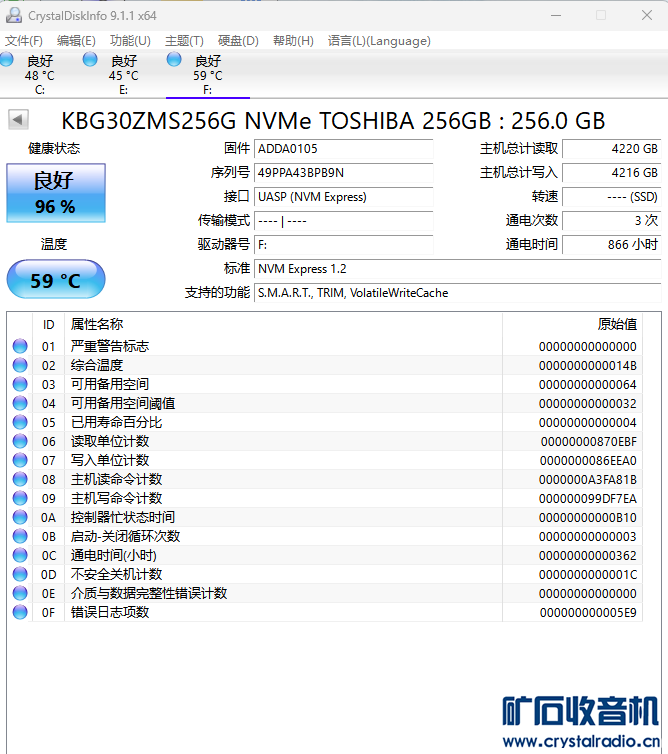Image resolution: width=668 pixels, height=754 pixels.
Task: Click status icon for row 0C 通电时间(小时)
Action: [20, 555]
